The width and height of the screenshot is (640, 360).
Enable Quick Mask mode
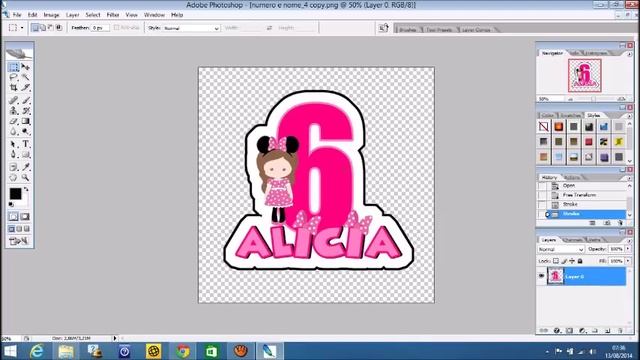[x=25, y=217]
